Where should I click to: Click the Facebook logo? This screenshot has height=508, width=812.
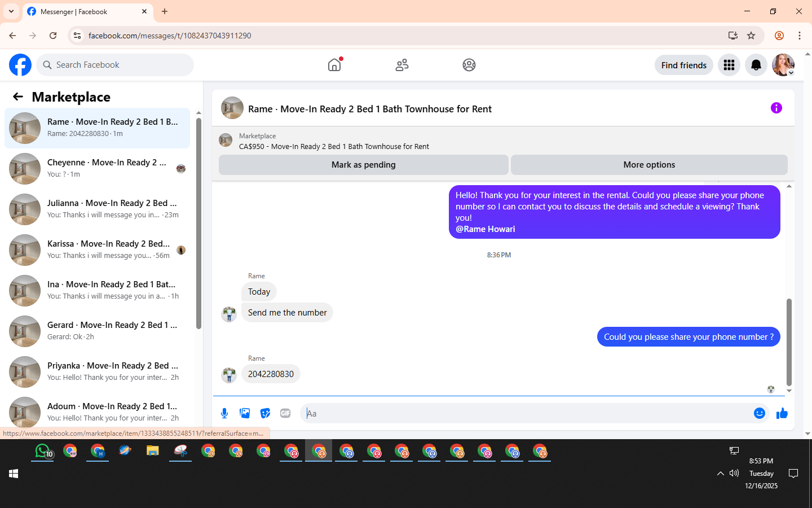click(x=20, y=65)
